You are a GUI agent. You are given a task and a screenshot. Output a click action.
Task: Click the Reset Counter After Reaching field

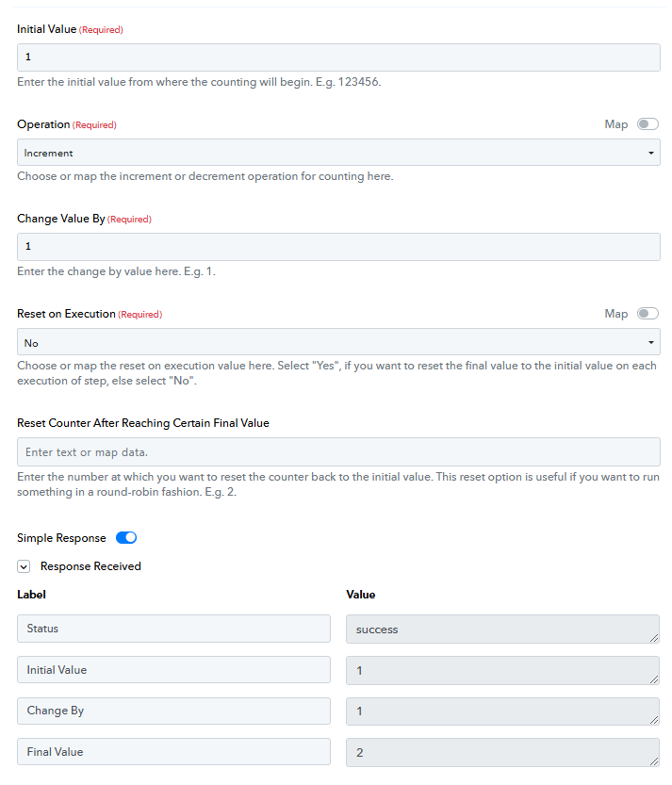338,452
